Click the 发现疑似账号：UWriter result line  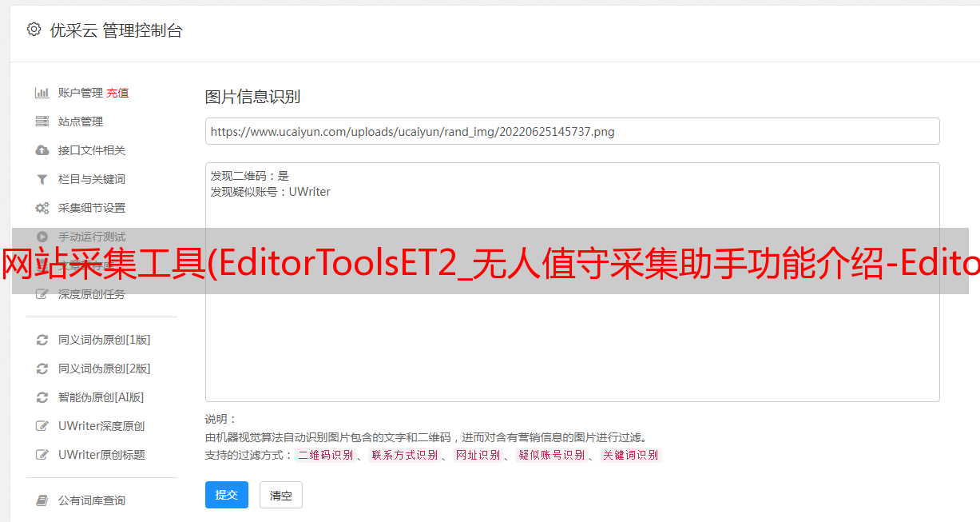pos(271,192)
